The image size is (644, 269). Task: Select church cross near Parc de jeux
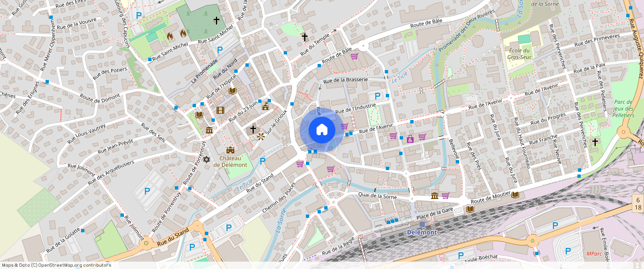pos(595,142)
